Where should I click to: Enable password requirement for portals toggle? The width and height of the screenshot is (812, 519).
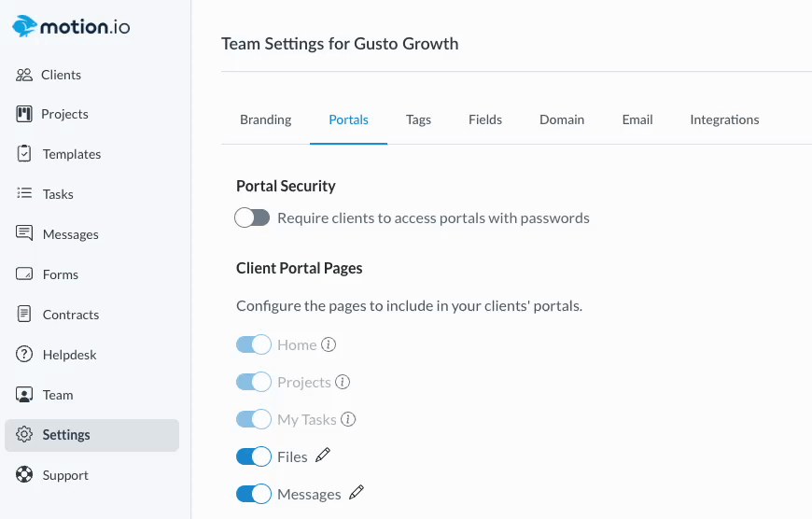coord(253,218)
